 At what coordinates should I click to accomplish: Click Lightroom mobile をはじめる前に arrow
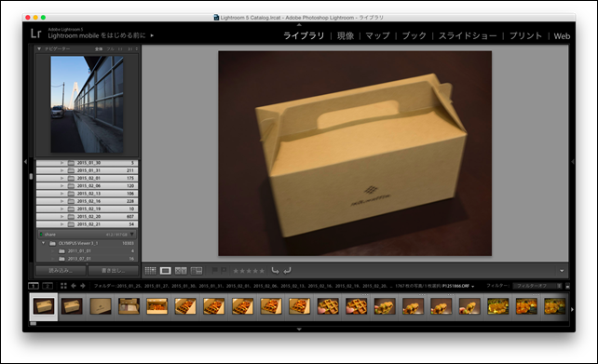tap(152, 35)
